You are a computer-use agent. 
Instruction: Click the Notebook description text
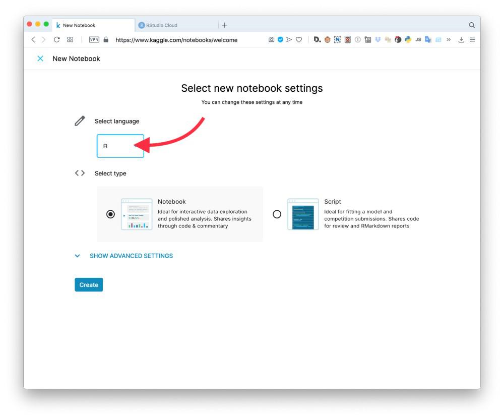click(x=205, y=219)
